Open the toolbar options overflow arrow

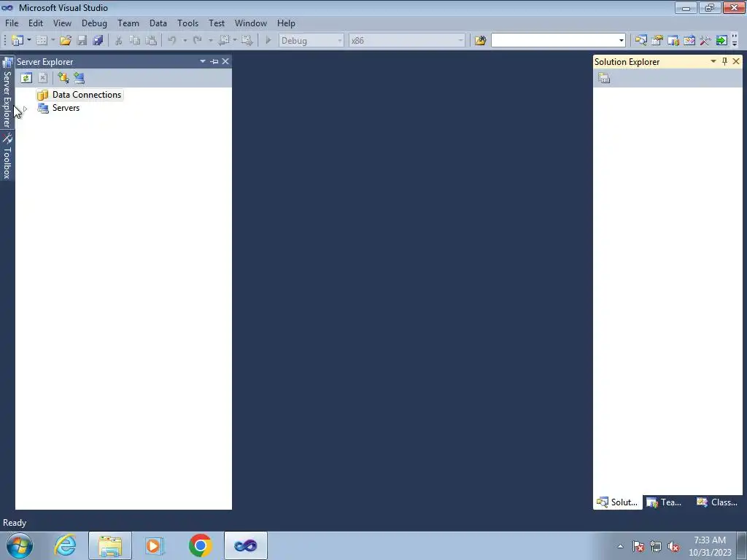click(735, 41)
